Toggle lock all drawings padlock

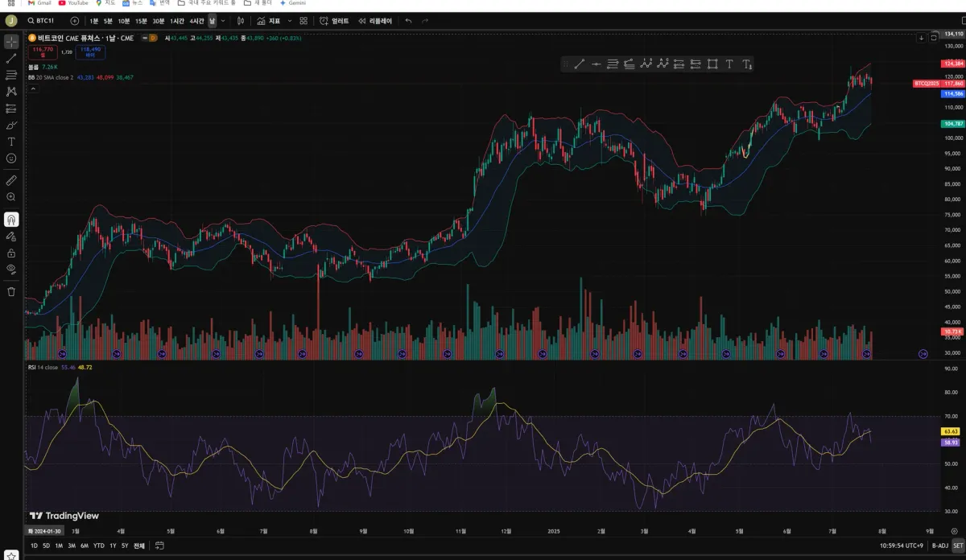point(11,253)
